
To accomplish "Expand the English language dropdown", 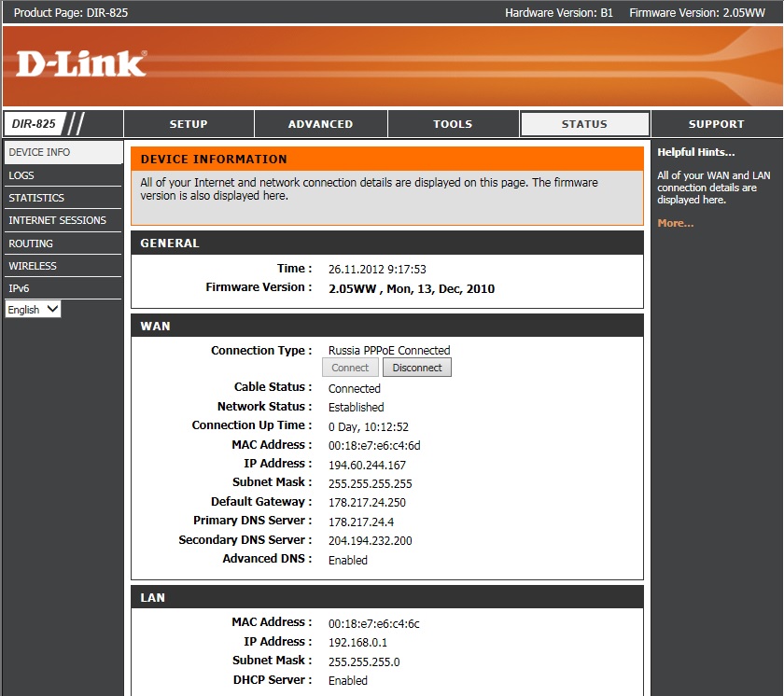I will 33,309.
